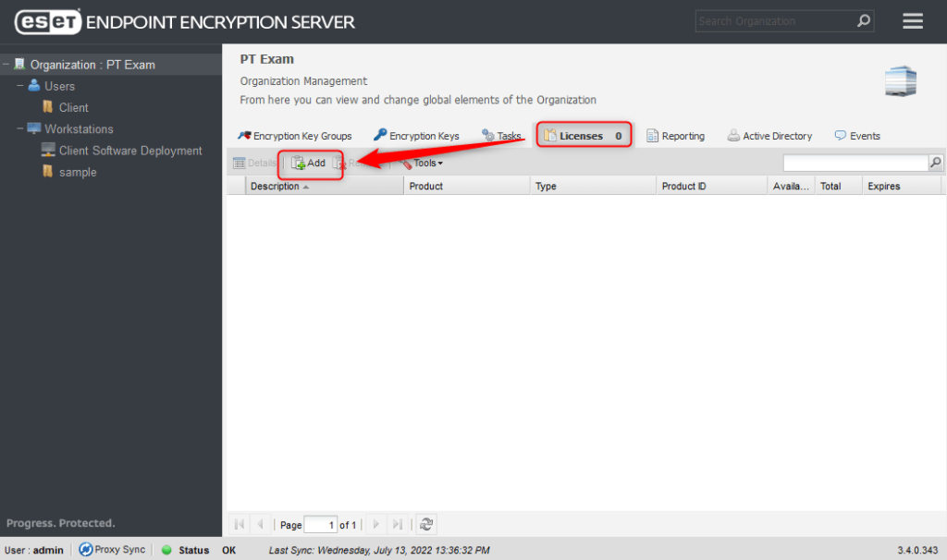Open the hamburger menu at top right
Image resolution: width=947 pixels, height=560 pixels.
point(913,20)
